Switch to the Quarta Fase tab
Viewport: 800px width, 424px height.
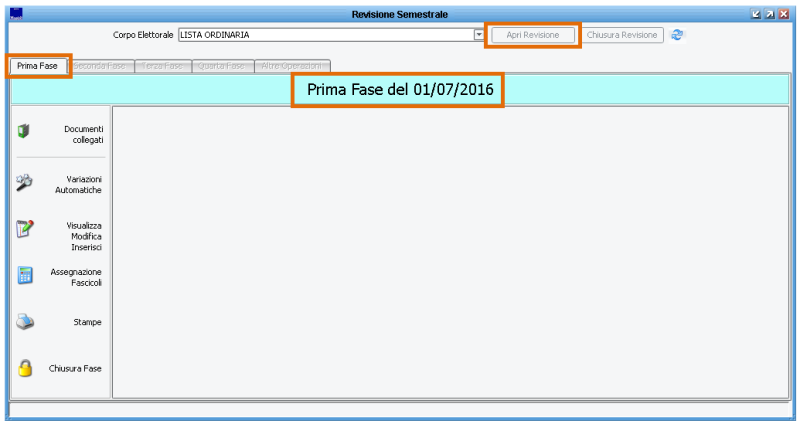(x=221, y=66)
